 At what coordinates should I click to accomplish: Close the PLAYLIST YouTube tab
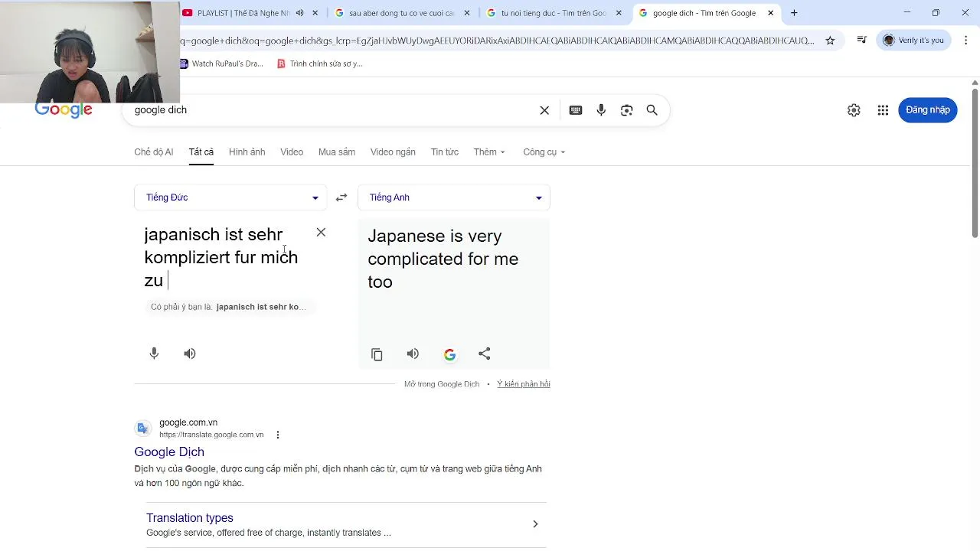(x=315, y=13)
